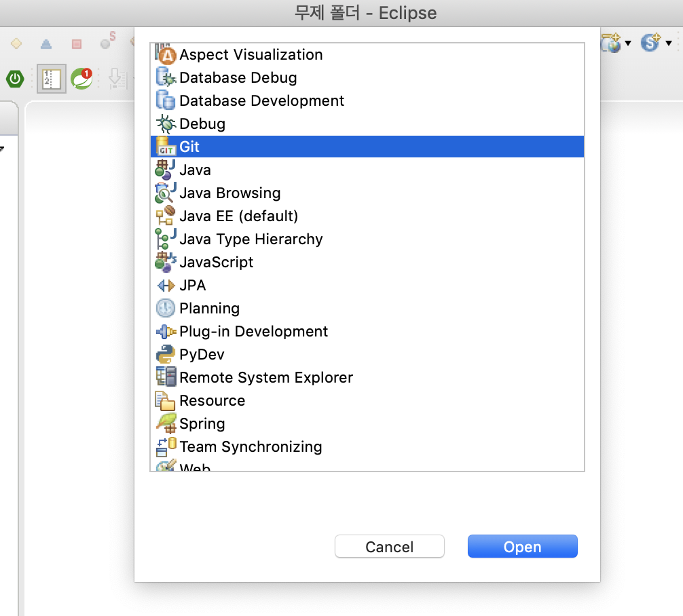The height and width of the screenshot is (616, 683).
Task: Click the Cancel button
Action: 390,546
